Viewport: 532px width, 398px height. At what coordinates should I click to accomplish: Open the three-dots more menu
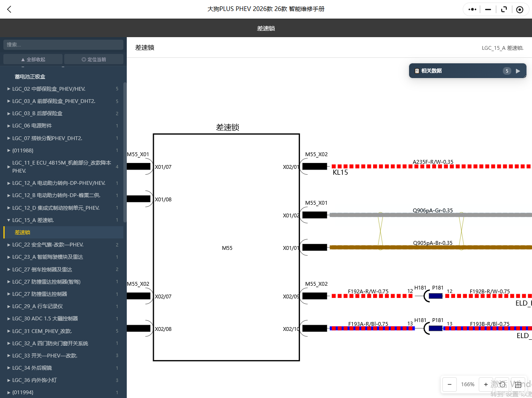(x=472, y=9)
